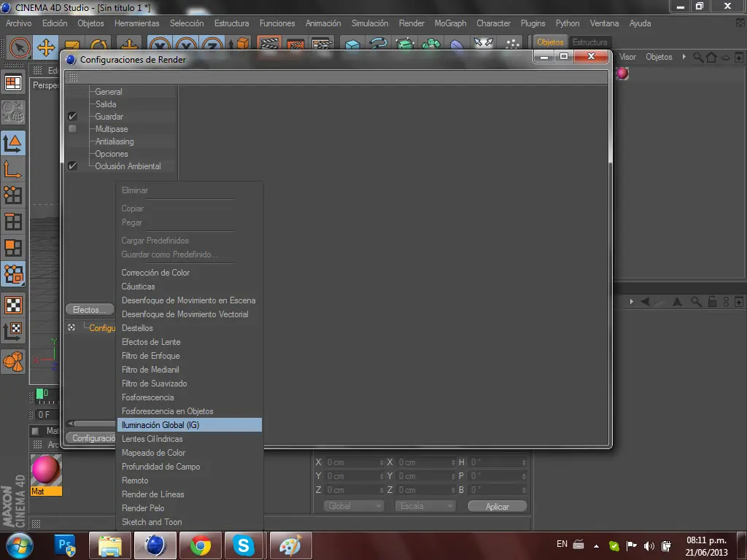Screen dimensions: 747x560
Task: Click the render settings list horizontal scrollbar
Action: click(91, 424)
